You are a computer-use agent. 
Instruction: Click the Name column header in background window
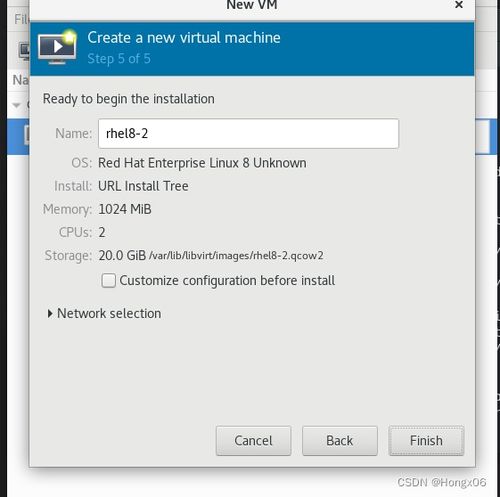point(21,80)
